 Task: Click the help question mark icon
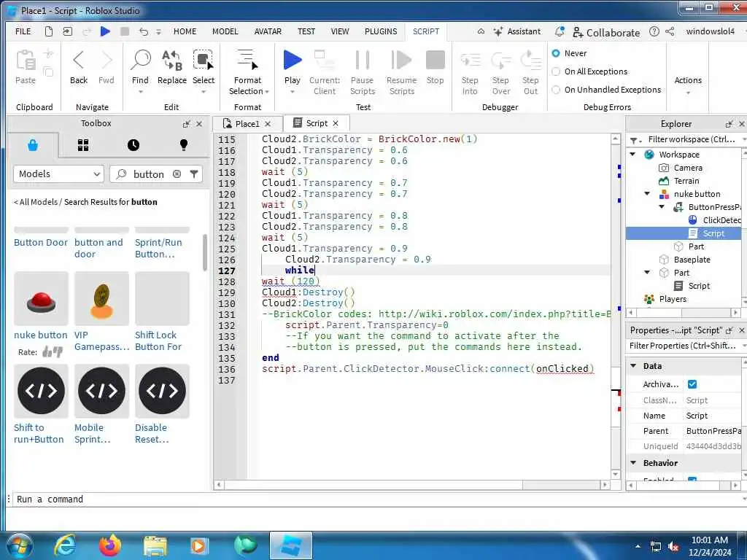654,31
